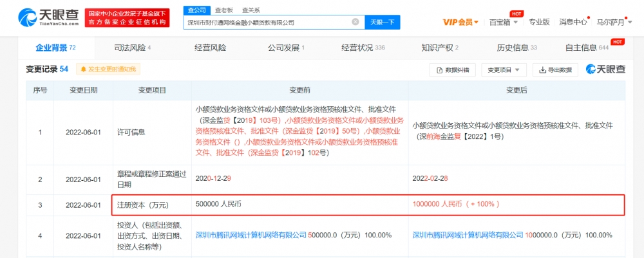Select the 企业背景 tab

[56, 48]
